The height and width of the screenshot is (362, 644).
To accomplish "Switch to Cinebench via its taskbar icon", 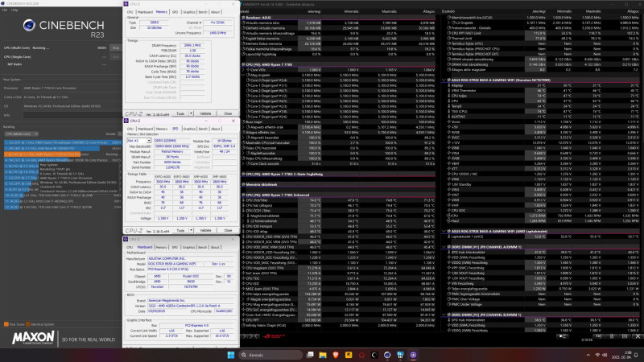I will click(x=387, y=355).
